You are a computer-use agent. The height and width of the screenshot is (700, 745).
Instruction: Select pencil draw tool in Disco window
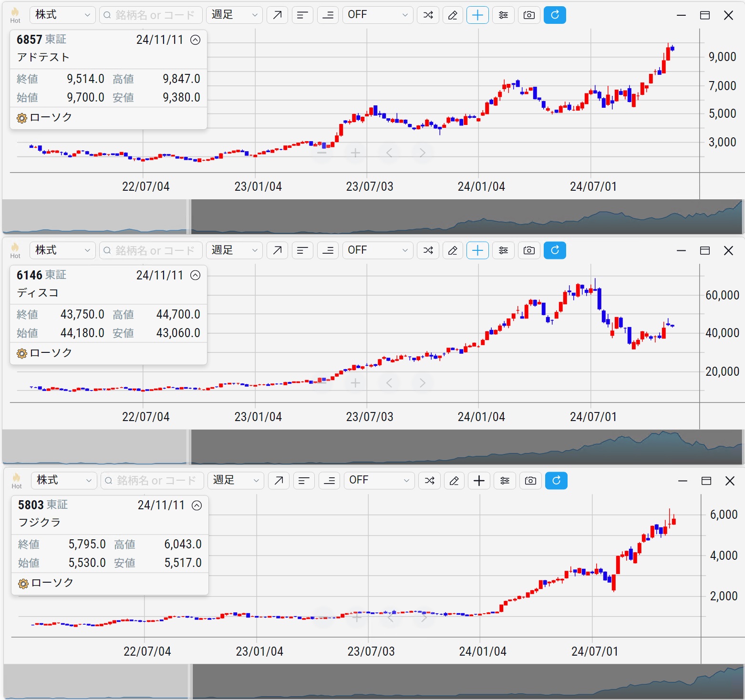453,250
